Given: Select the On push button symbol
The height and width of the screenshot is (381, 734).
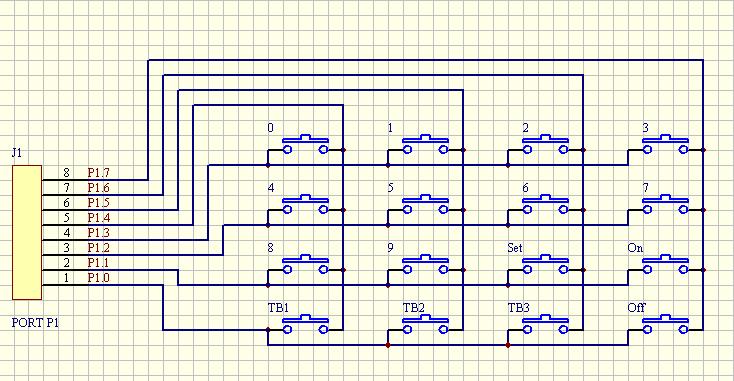Looking at the screenshot, I should point(665,264).
